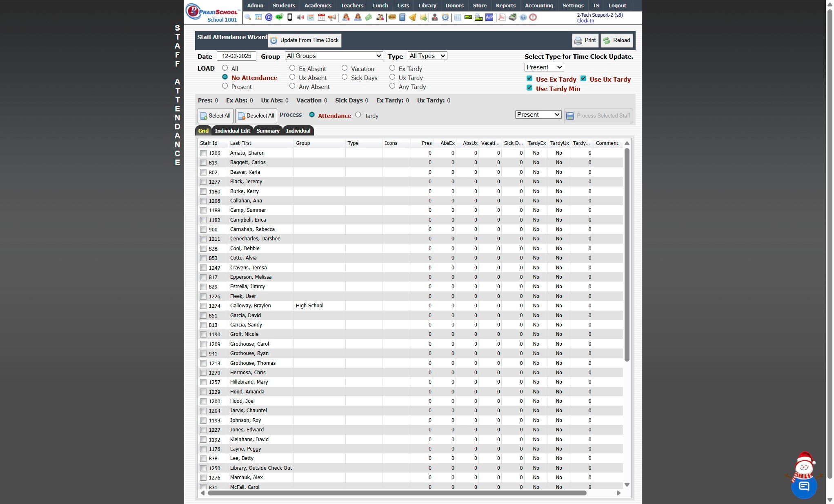Click the mobile phone icon
The height and width of the screenshot is (504, 834).
[290, 17]
